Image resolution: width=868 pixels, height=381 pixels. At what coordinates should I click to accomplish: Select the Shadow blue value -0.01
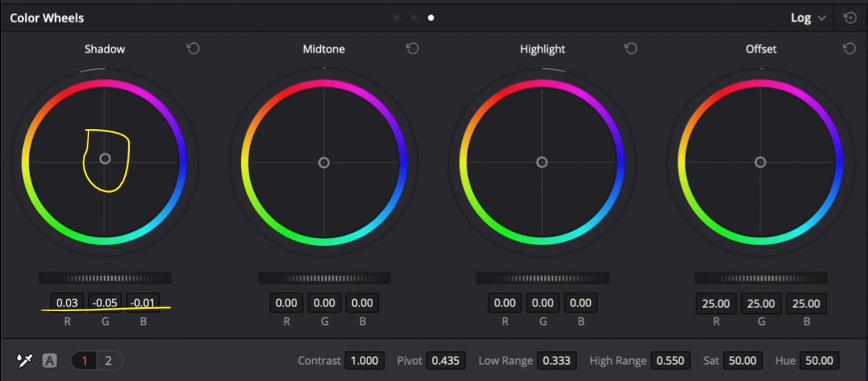143,303
